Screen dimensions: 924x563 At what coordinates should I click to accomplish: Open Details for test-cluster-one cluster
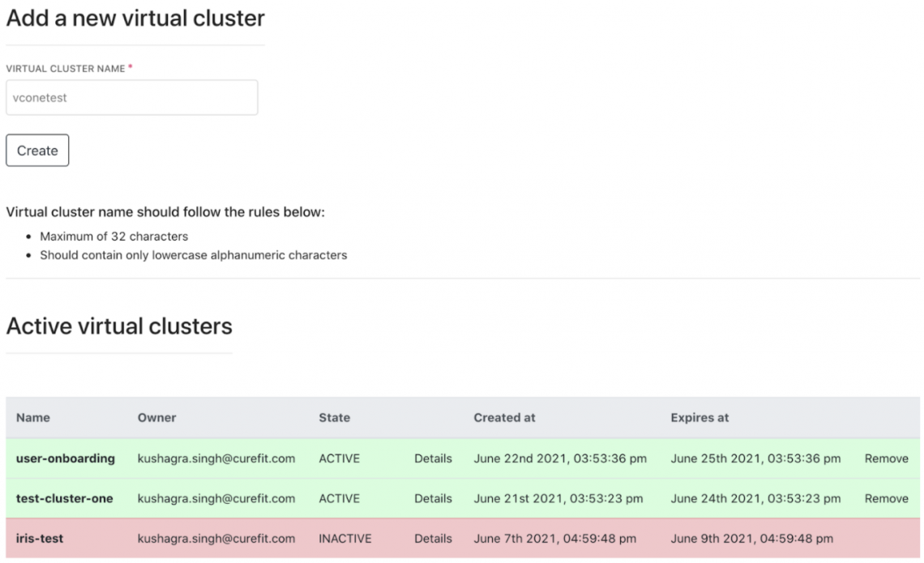(433, 498)
